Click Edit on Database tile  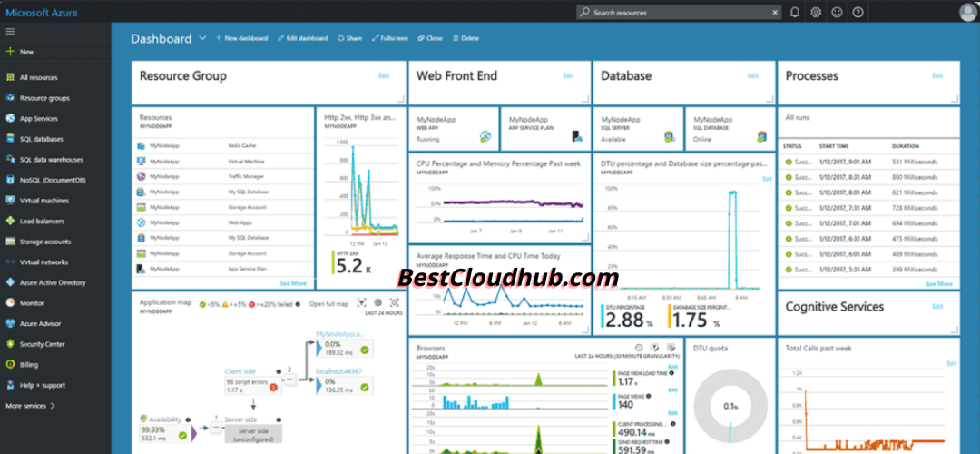pos(753,75)
